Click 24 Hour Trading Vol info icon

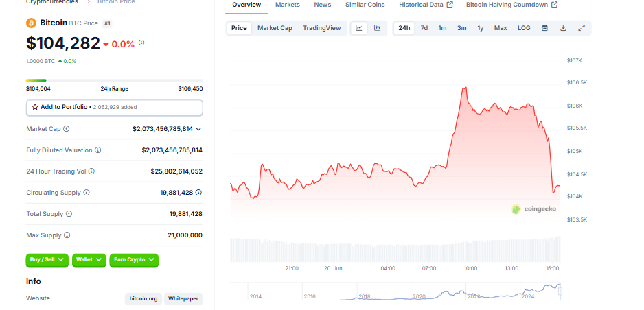[91, 171]
